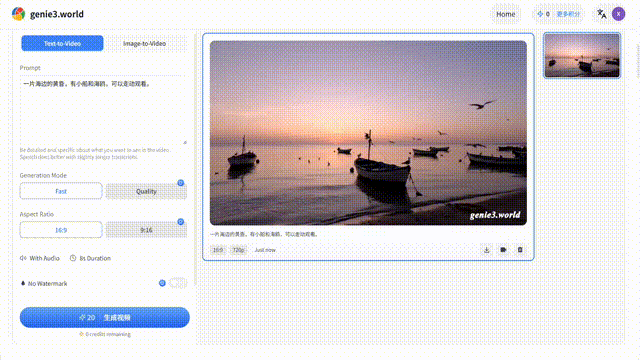
Task: Click the 16:9 tag under the video
Action: (218, 250)
